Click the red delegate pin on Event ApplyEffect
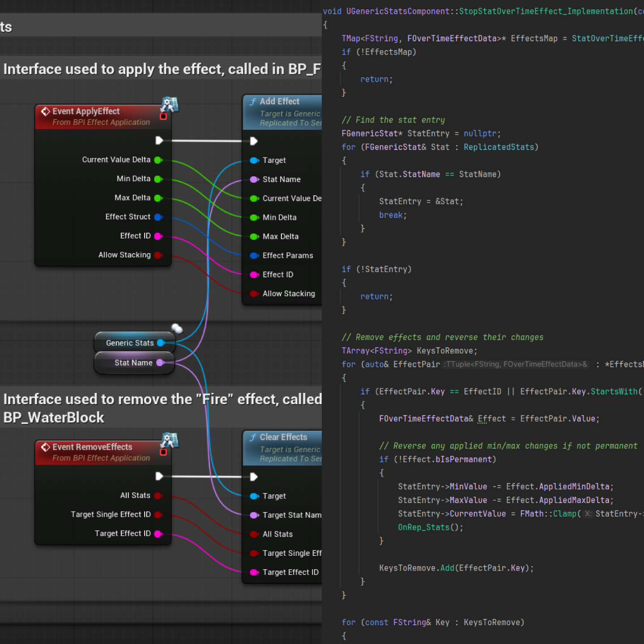Viewport: 644px width, 644px height. (163, 116)
